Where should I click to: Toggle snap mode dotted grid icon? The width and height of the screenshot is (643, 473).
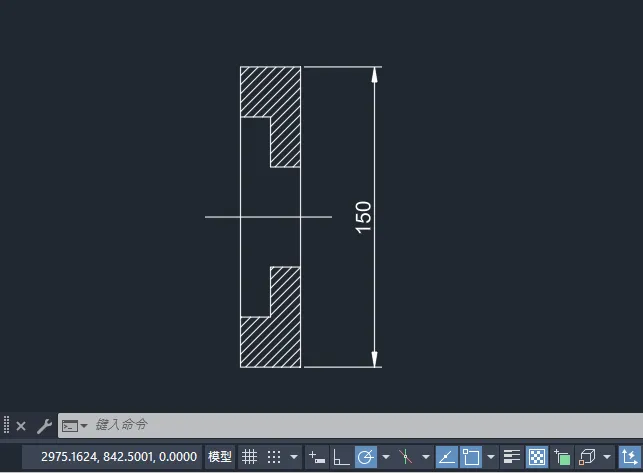(274, 457)
